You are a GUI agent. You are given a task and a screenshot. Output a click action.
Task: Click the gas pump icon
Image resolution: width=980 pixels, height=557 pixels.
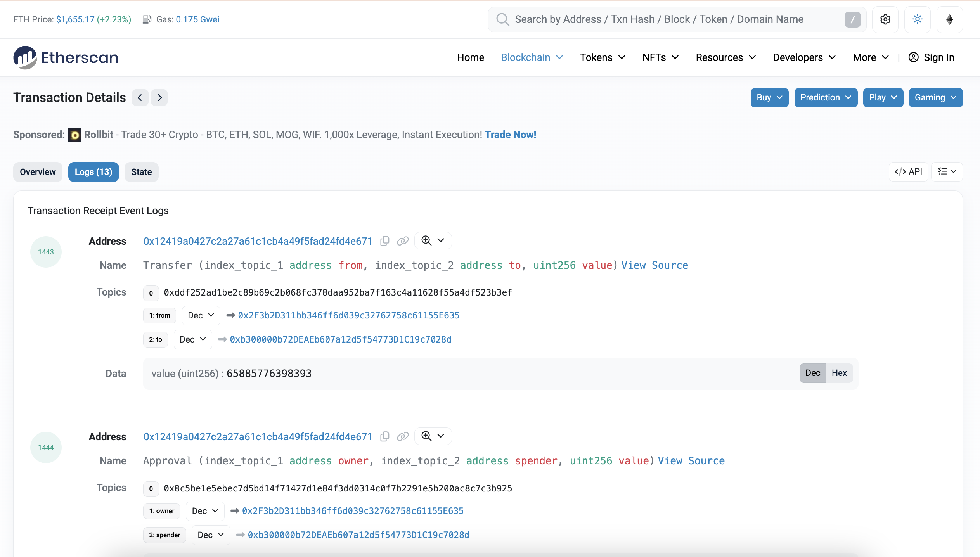pos(147,19)
